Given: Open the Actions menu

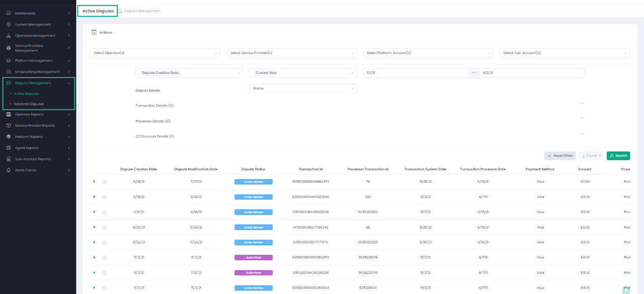Looking at the screenshot, I should pyautogui.click(x=103, y=33).
